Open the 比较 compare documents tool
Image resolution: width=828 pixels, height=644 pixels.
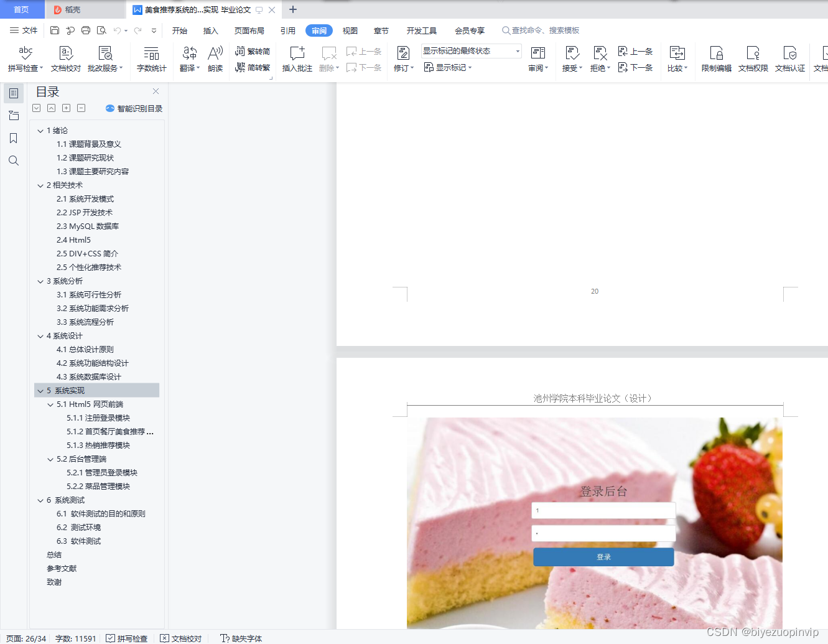[x=677, y=58]
